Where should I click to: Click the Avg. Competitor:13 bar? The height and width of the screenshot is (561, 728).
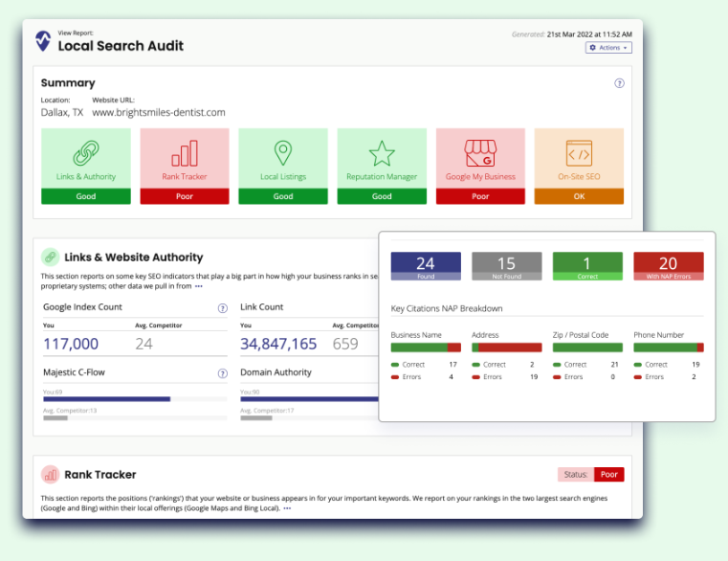pos(55,417)
